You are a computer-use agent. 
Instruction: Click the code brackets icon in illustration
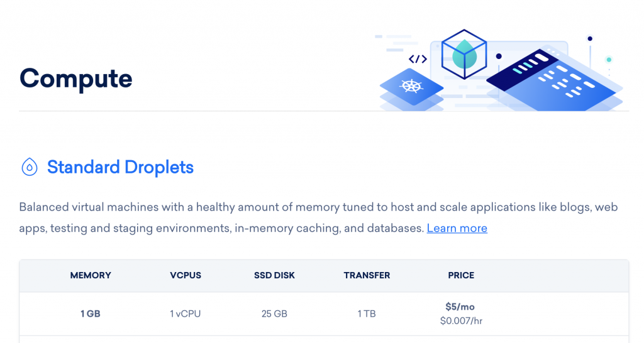(418, 59)
